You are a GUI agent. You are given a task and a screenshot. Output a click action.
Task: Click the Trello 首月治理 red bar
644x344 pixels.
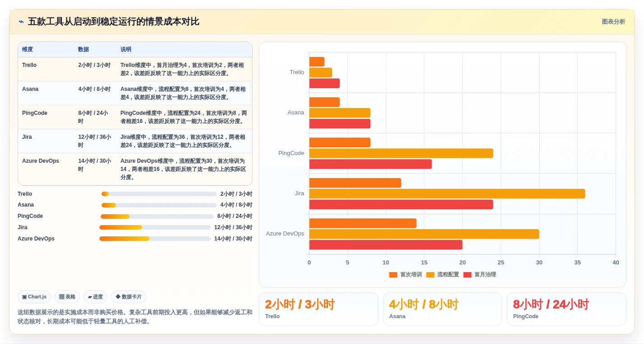pyautogui.click(x=324, y=83)
